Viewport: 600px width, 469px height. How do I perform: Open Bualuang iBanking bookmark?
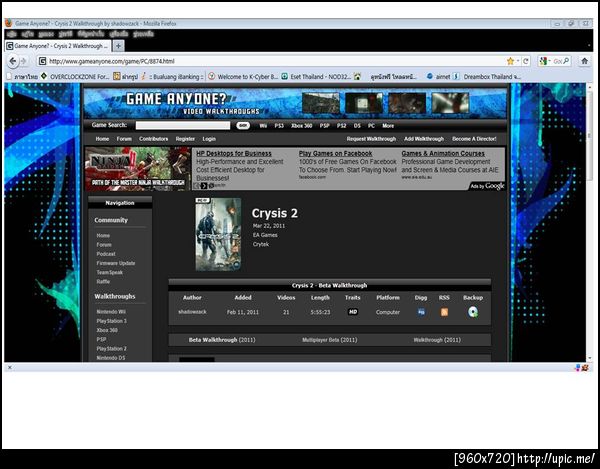point(173,77)
